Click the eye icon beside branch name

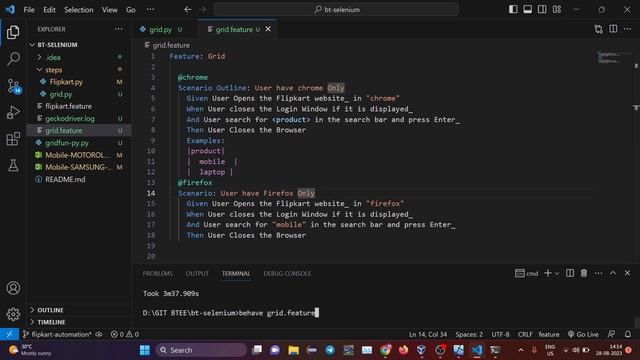point(99,334)
